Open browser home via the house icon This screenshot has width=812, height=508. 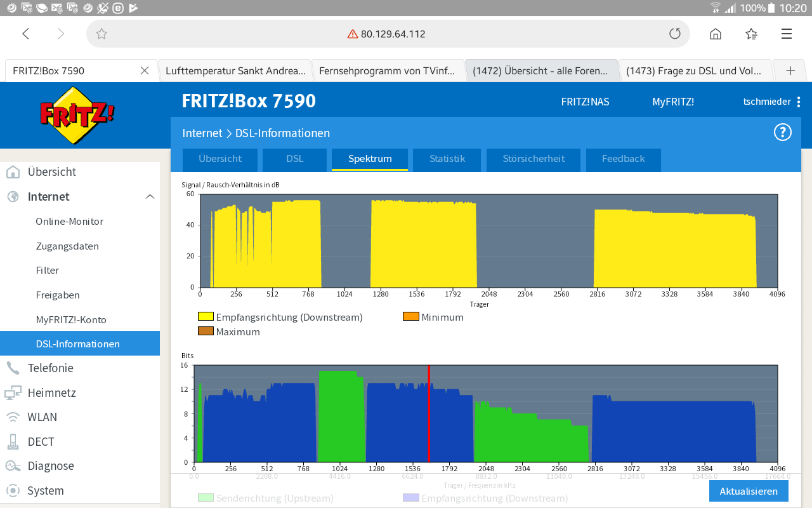[715, 33]
